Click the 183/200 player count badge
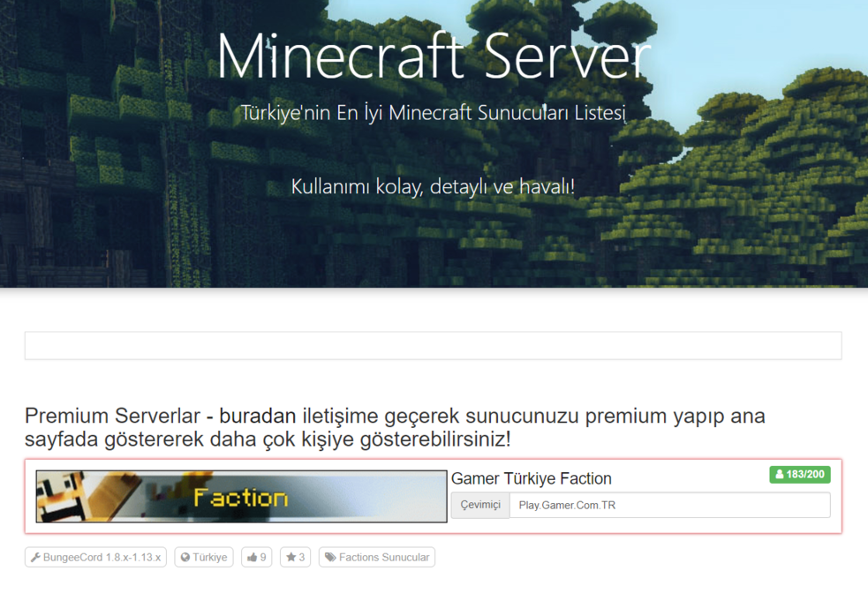Screen dimensions: 868x601 (x=800, y=474)
